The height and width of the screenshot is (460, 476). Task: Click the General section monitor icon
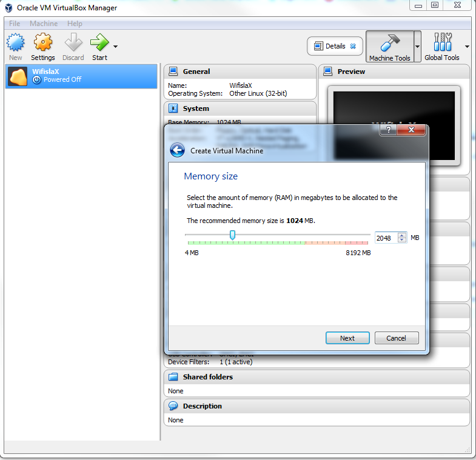click(173, 72)
